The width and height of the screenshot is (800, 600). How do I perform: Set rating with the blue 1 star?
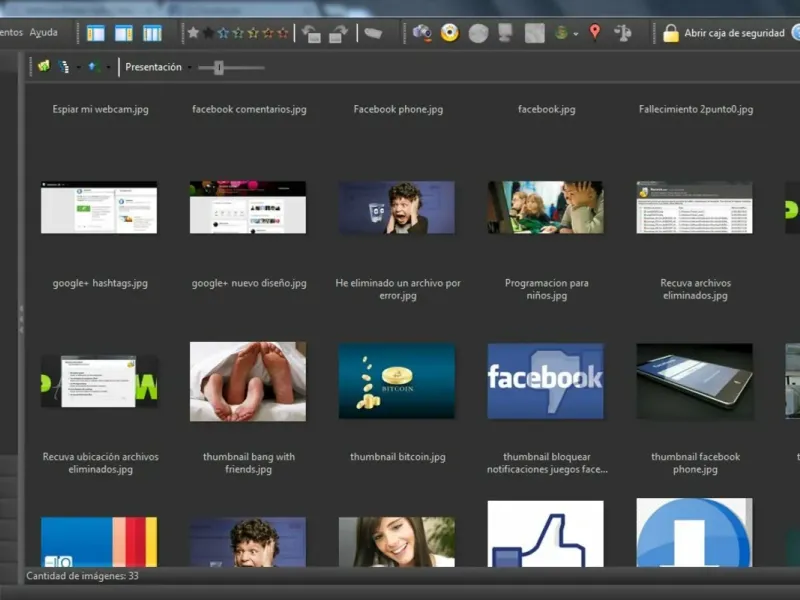pos(223,33)
